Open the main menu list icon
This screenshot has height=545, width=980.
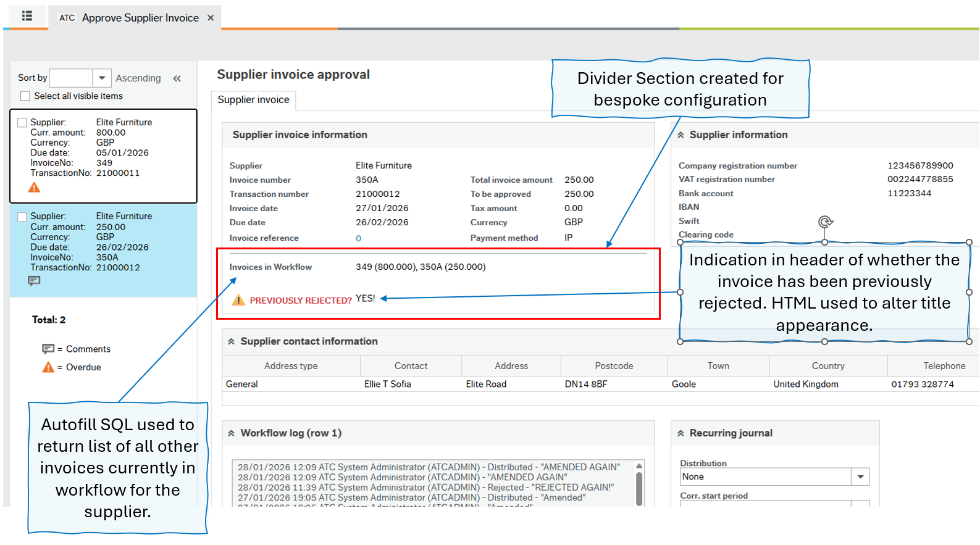[27, 16]
